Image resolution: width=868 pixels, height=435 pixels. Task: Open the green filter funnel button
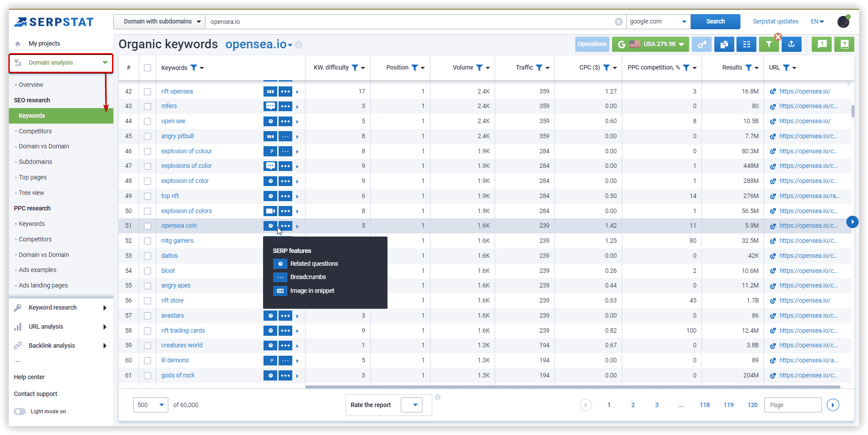pos(769,44)
